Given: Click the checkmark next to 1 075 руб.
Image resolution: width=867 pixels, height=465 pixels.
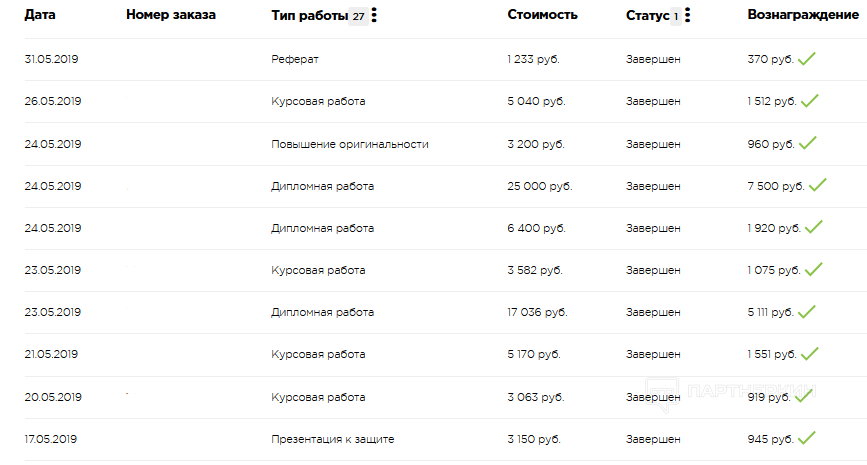Looking at the screenshot, I should pos(814,269).
